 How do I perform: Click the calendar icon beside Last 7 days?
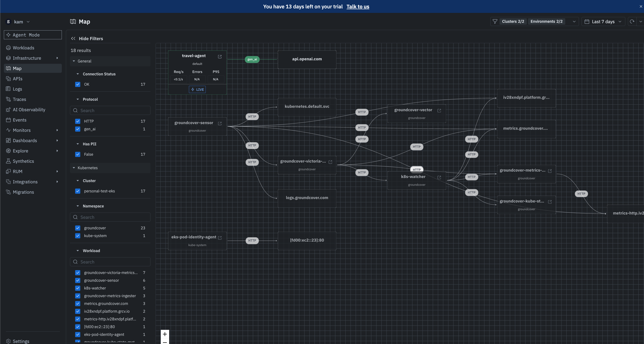(x=587, y=22)
